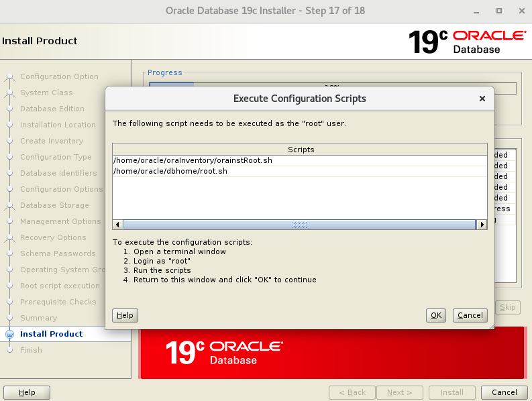Select Database Edition step in sidebar
The width and height of the screenshot is (532, 401).
click(x=52, y=109)
